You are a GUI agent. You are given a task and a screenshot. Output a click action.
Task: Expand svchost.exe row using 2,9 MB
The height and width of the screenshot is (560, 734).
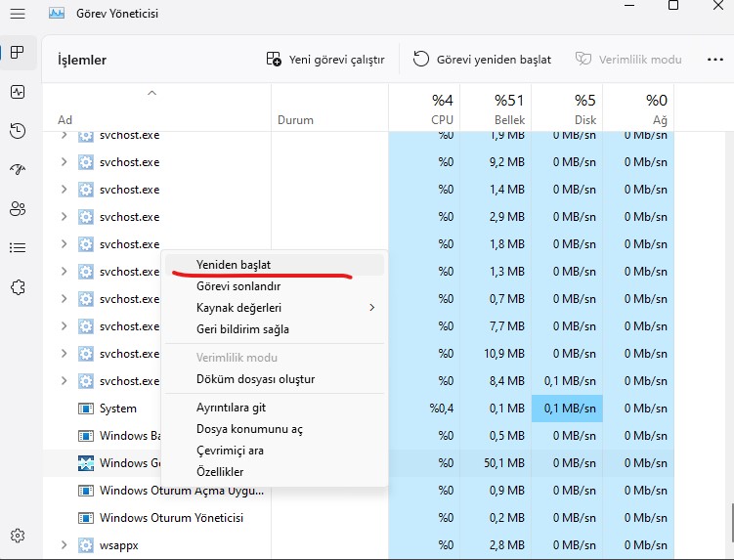(x=65, y=217)
